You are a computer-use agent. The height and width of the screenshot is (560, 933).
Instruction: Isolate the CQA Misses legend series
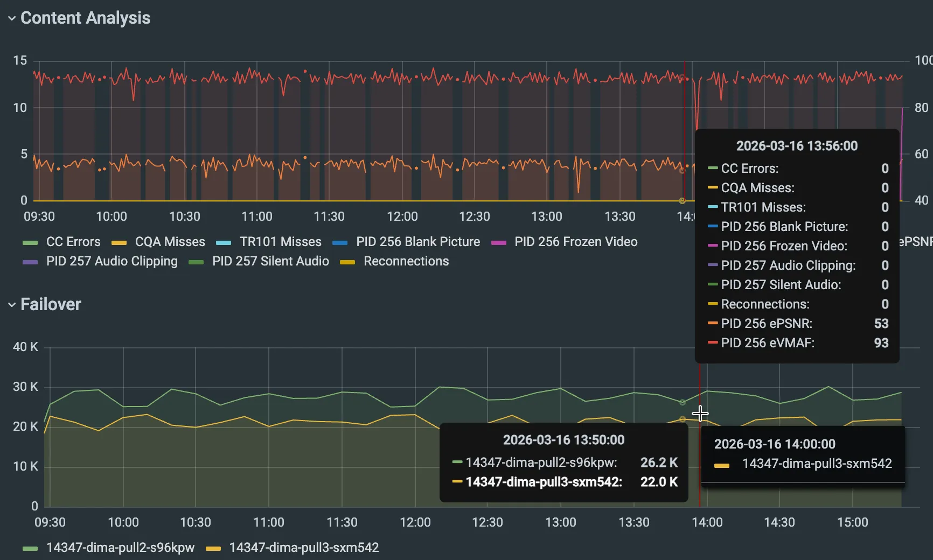click(x=170, y=242)
